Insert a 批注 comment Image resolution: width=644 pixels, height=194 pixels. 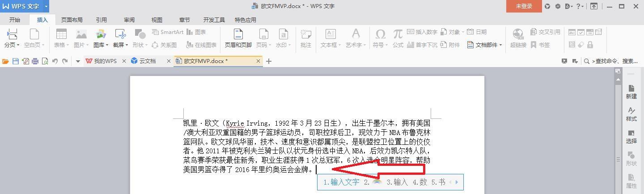point(306,38)
